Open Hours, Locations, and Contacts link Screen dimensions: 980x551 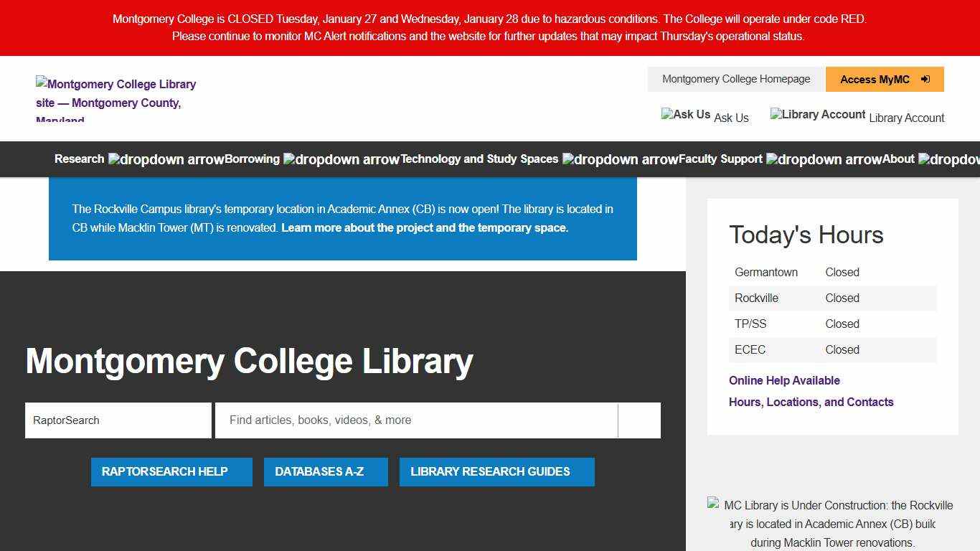point(811,402)
